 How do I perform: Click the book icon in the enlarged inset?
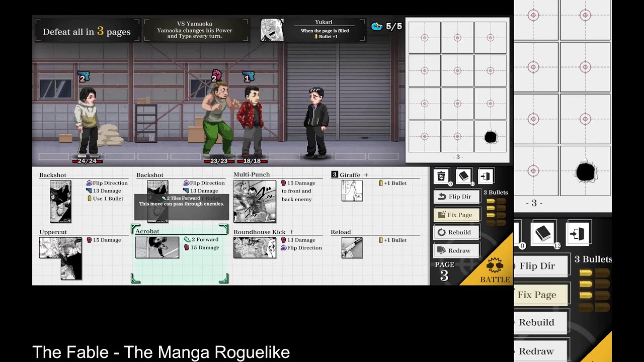click(543, 234)
